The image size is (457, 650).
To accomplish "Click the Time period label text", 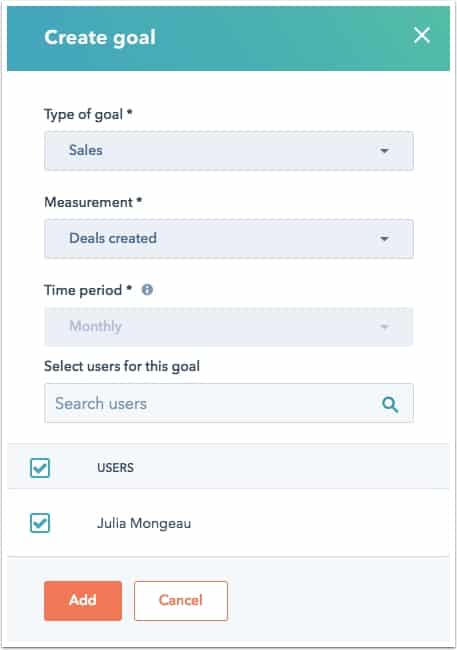I will coord(88,290).
